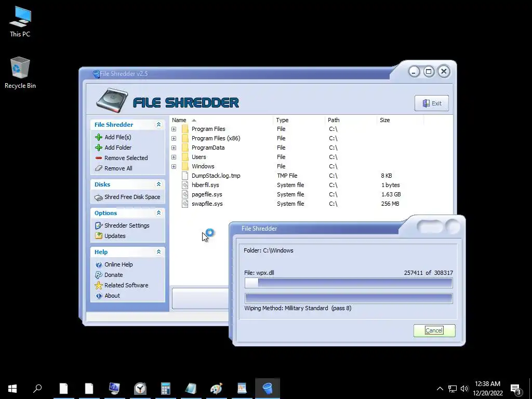This screenshot has height=399, width=532.
Task: Click the Related Software link text
Action: tap(126, 285)
